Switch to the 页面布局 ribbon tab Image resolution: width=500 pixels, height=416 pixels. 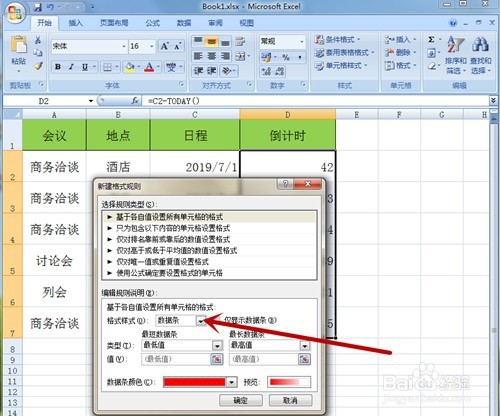(x=114, y=23)
